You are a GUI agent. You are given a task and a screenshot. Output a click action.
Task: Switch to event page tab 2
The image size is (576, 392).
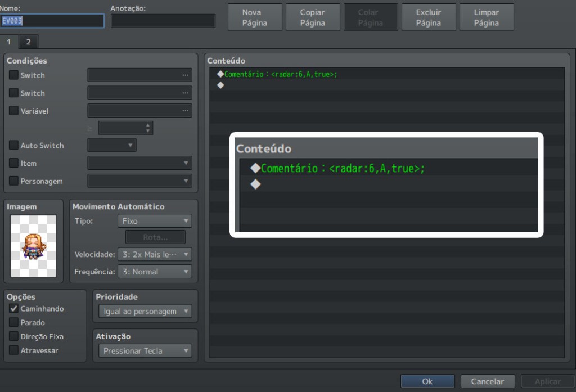pyautogui.click(x=28, y=42)
